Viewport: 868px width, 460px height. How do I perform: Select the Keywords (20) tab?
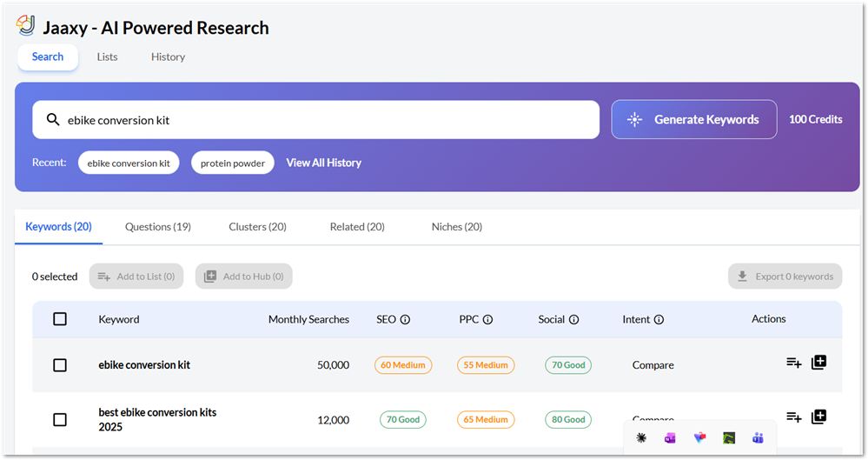point(59,227)
